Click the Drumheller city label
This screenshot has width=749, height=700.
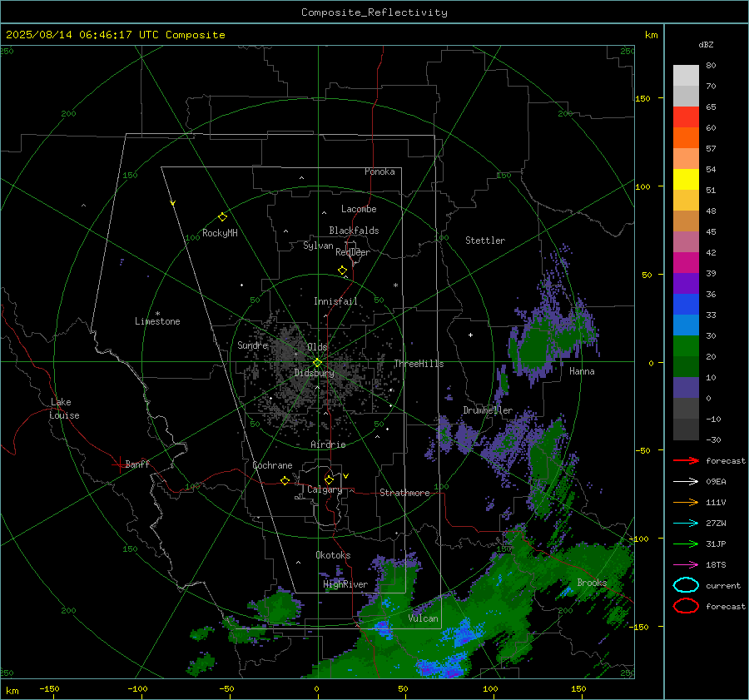point(488,410)
